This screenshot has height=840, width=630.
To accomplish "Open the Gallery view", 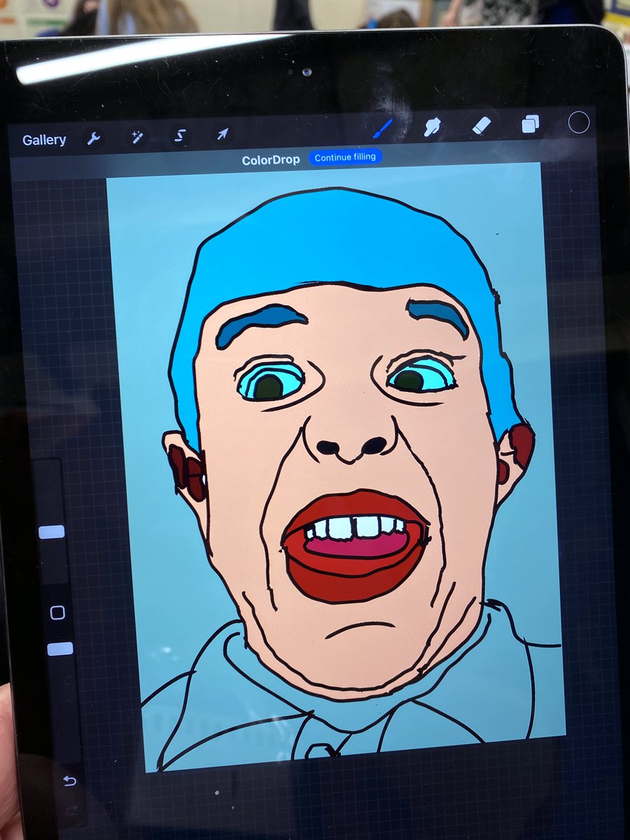I will [44, 140].
